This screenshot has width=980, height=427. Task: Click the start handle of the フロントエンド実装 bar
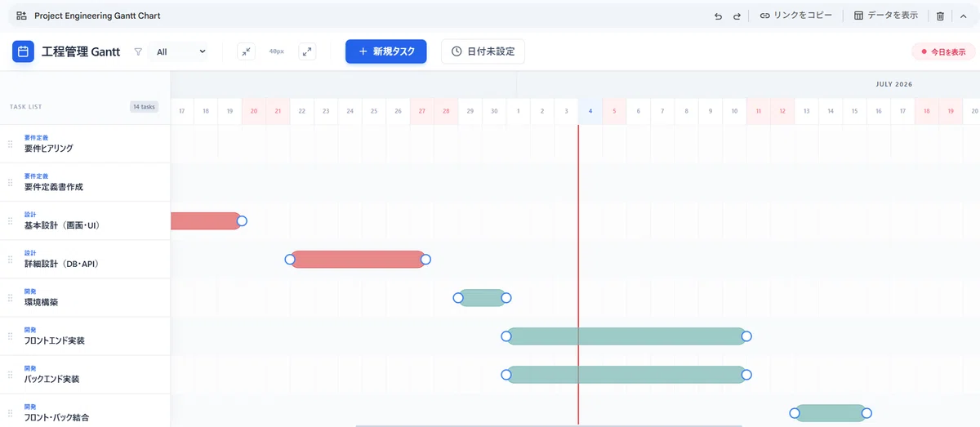click(x=506, y=336)
